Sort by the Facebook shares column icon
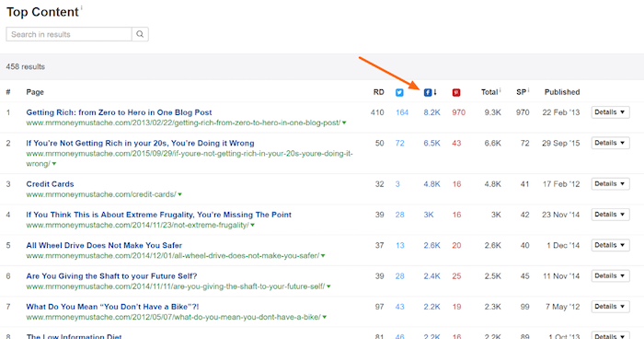This screenshot has width=644, height=339. [x=428, y=92]
